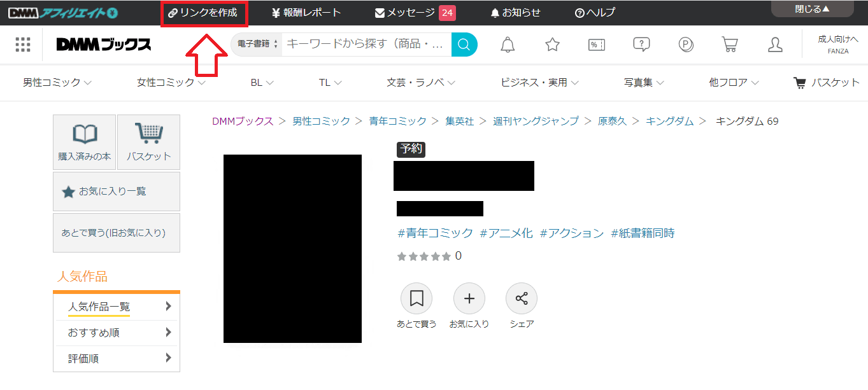This screenshot has width=868, height=390.
Task: Click the #紙書籍同時 tag
Action: (643, 233)
